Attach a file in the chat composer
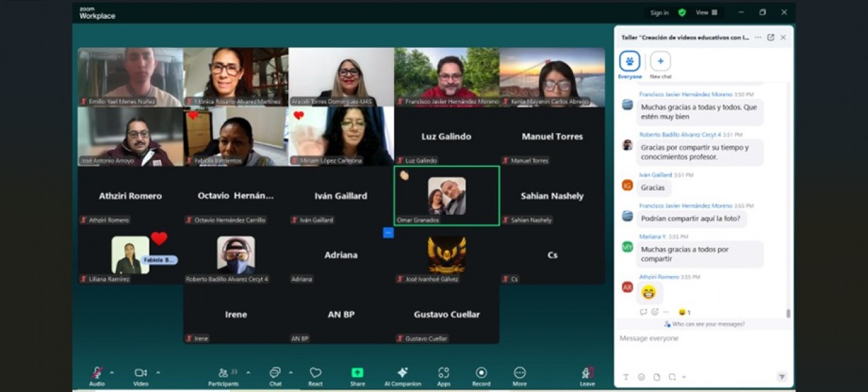This screenshot has width=868, height=392. pyautogui.click(x=656, y=377)
